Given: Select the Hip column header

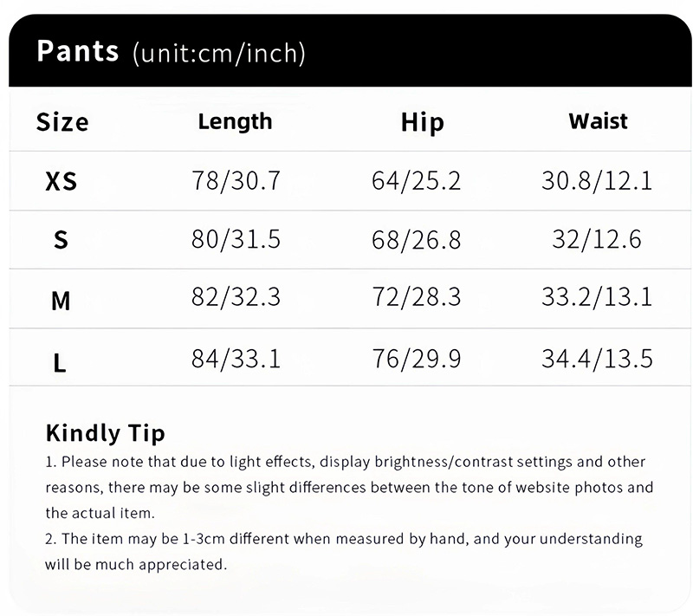Looking at the screenshot, I should [x=422, y=122].
